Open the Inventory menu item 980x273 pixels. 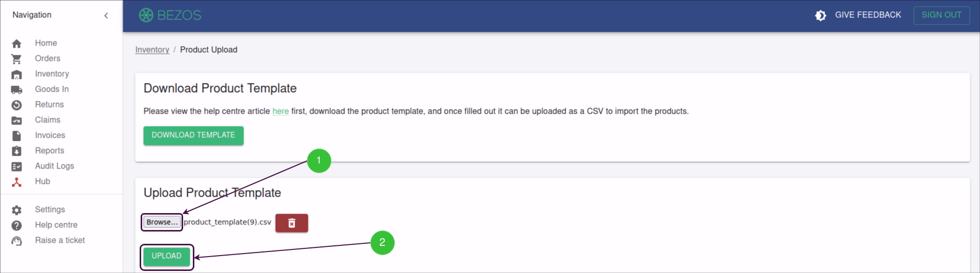(x=52, y=74)
